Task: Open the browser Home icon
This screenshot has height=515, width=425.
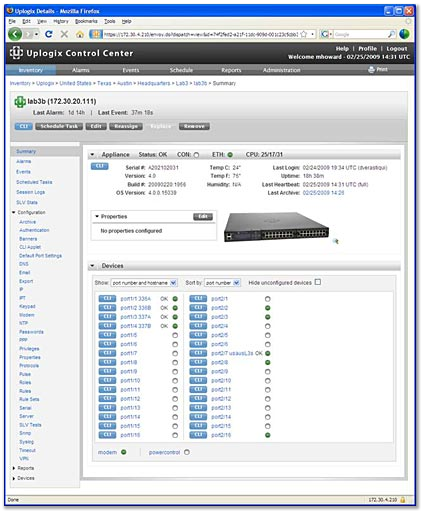Action: click(80, 34)
